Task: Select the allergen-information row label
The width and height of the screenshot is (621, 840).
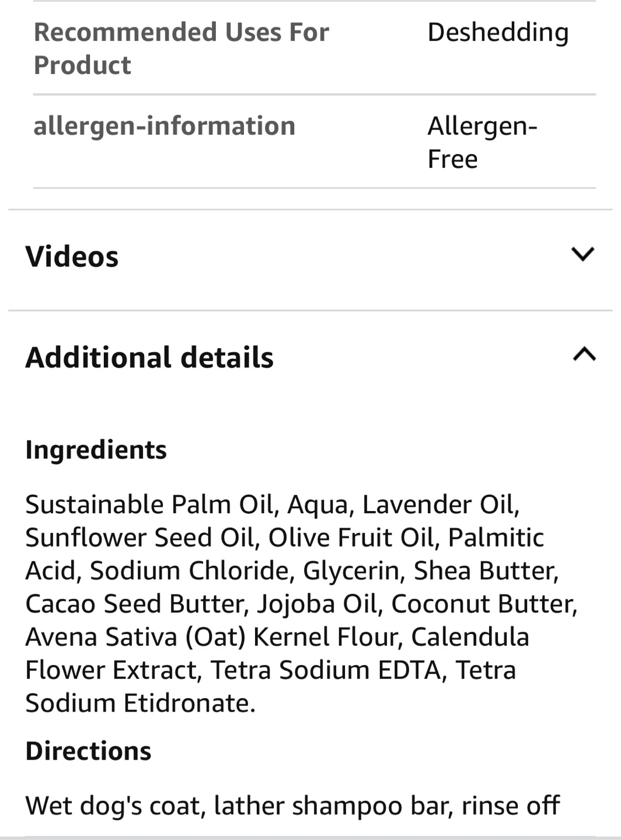Action: click(165, 126)
